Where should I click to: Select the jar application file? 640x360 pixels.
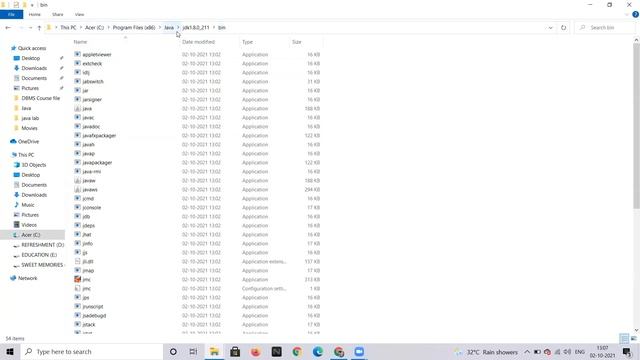pyautogui.click(x=85, y=90)
